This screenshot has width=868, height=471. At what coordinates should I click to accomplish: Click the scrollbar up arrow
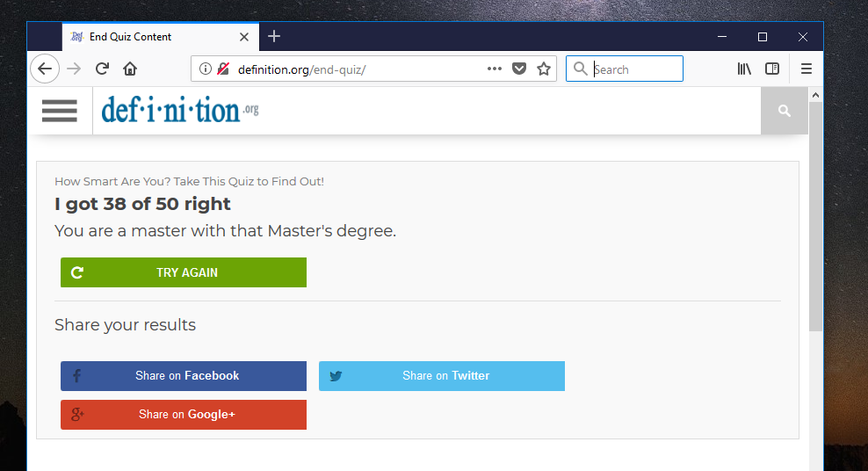click(815, 95)
